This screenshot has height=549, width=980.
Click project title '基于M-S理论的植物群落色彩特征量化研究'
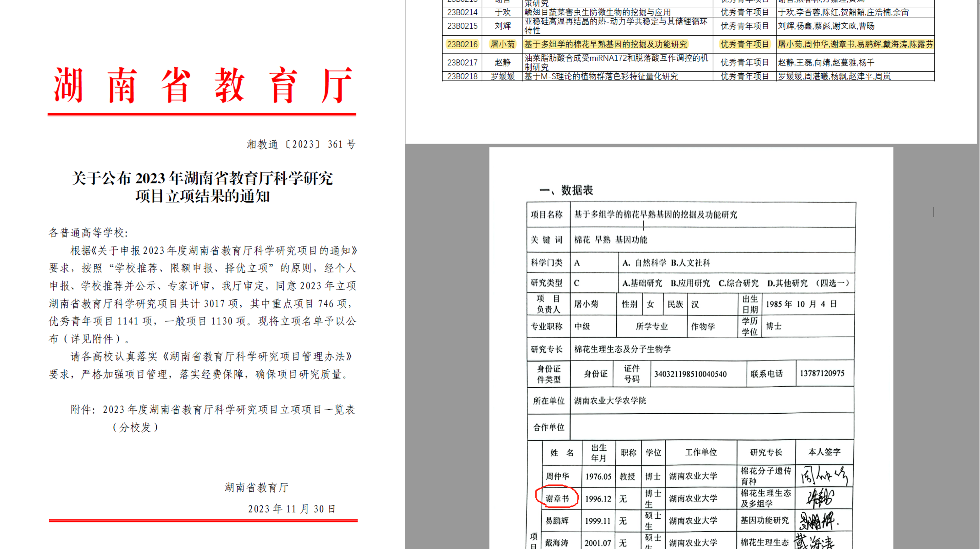pyautogui.click(x=601, y=76)
